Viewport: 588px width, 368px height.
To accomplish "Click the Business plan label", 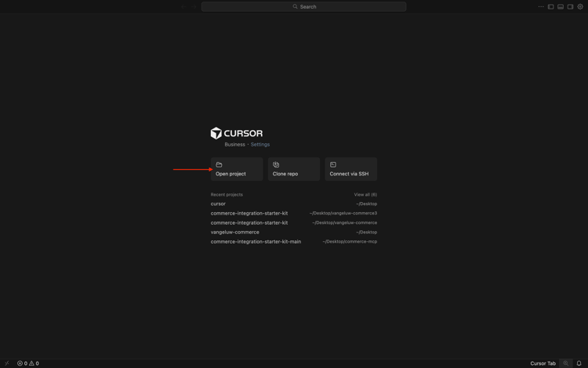I will pos(234,145).
